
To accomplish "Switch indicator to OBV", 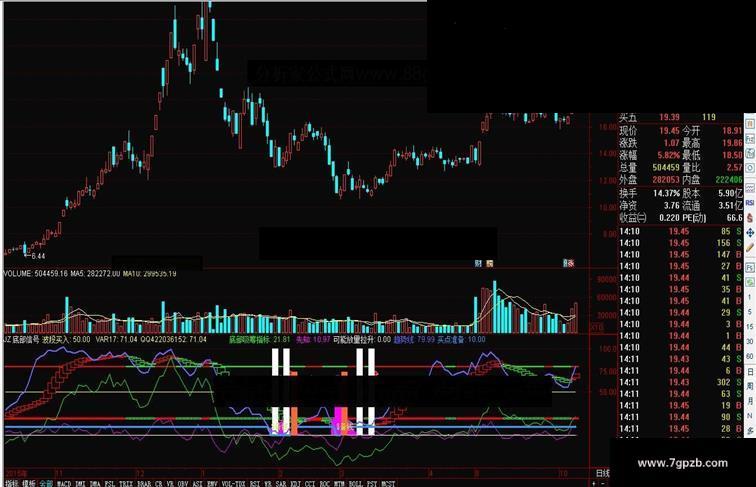I will coord(183,483).
